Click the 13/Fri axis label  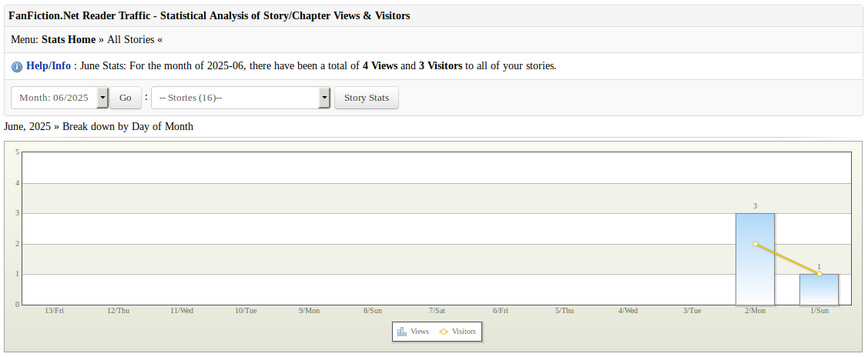point(54,311)
